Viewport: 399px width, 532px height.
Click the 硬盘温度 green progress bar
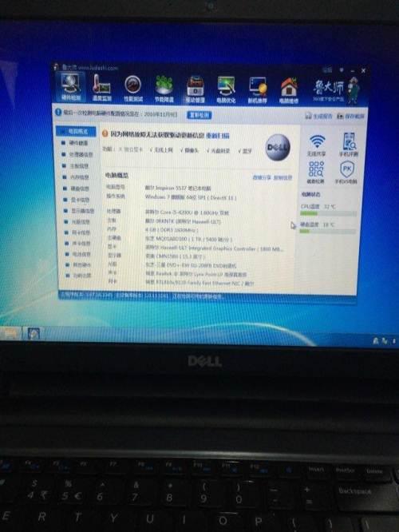click(327, 231)
